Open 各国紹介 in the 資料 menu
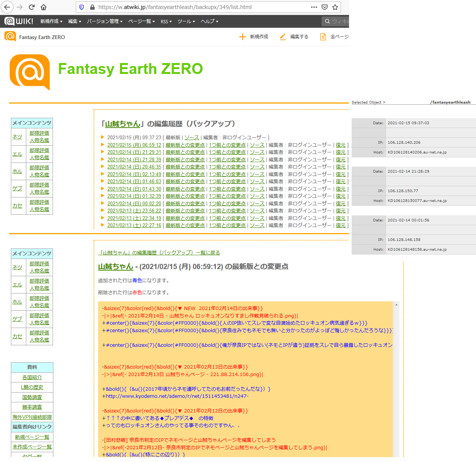 [32, 378]
